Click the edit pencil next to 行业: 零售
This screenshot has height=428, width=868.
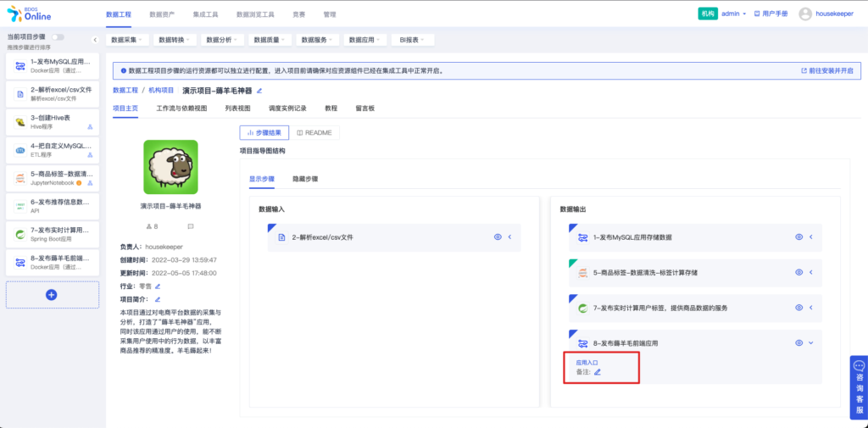(x=158, y=286)
